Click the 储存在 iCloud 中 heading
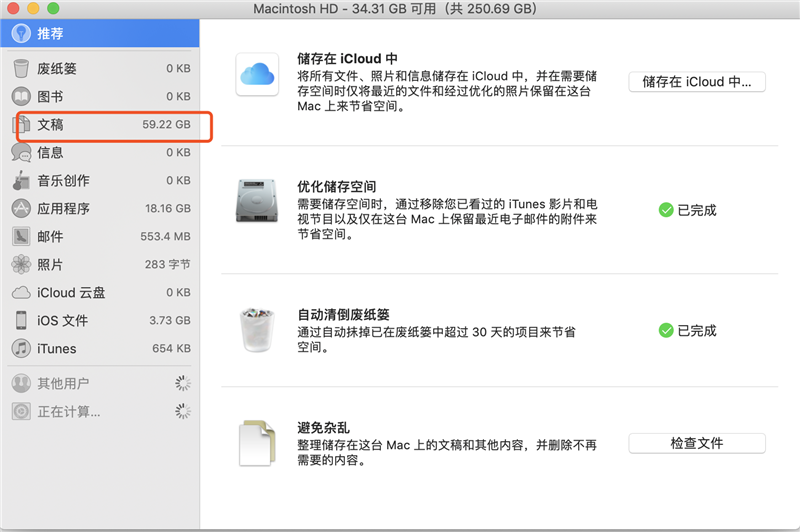The height and width of the screenshot is (532, 800). pos(347,59)
